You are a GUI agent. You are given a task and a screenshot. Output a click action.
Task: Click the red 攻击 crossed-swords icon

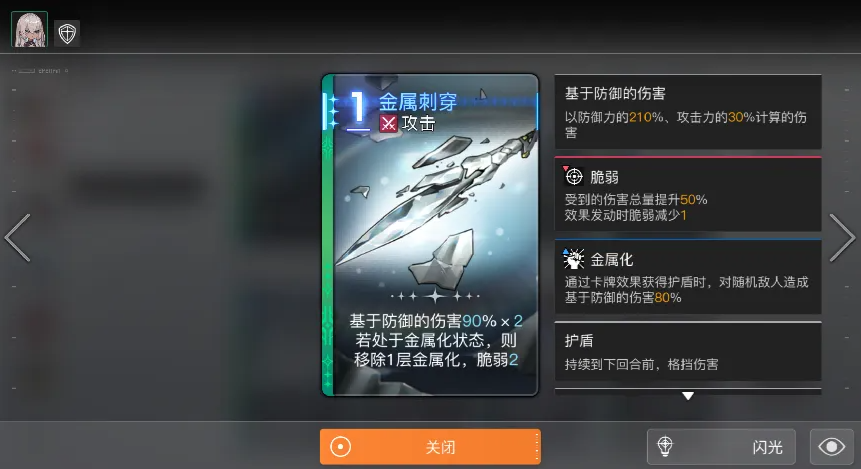pos(388,124)
